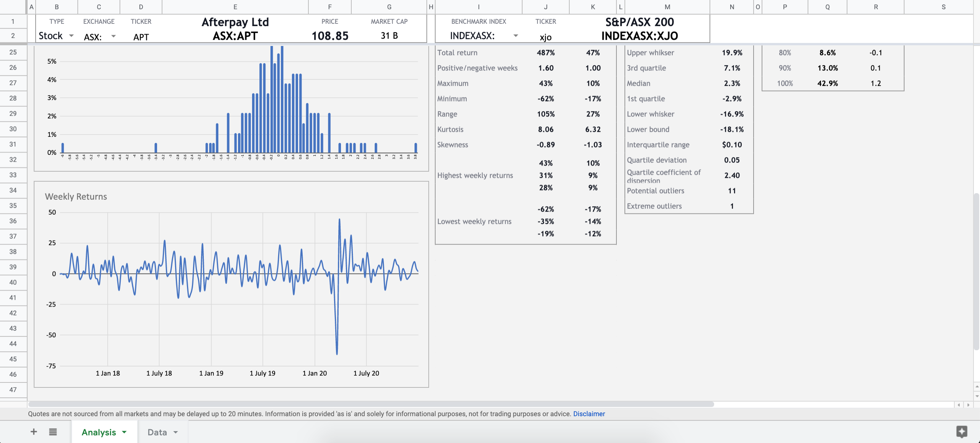Click the 1st quartile label

point(646,98)
